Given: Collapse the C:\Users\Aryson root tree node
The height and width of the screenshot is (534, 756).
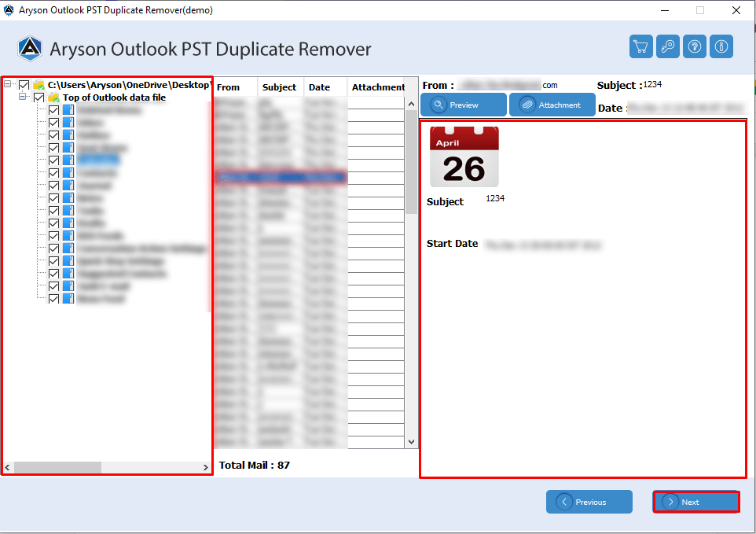Looking at the screenshot, I should 7,84.
